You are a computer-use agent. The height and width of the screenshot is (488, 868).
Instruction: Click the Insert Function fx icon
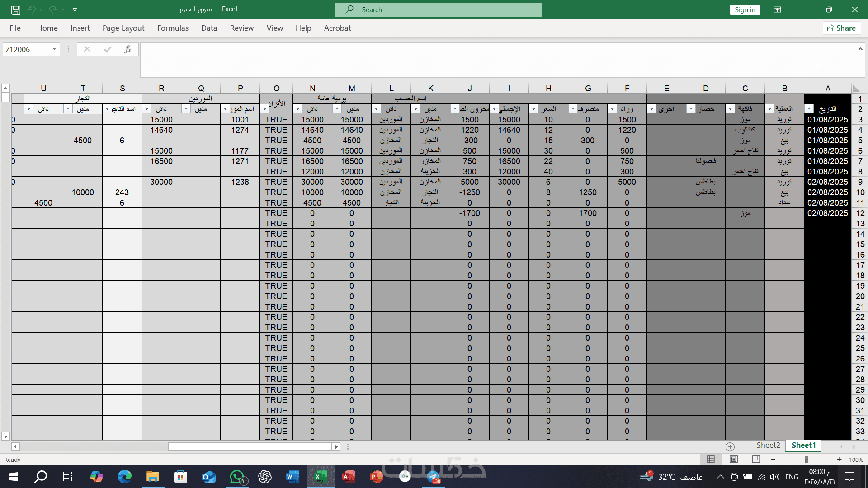click(x=128, y=49)
